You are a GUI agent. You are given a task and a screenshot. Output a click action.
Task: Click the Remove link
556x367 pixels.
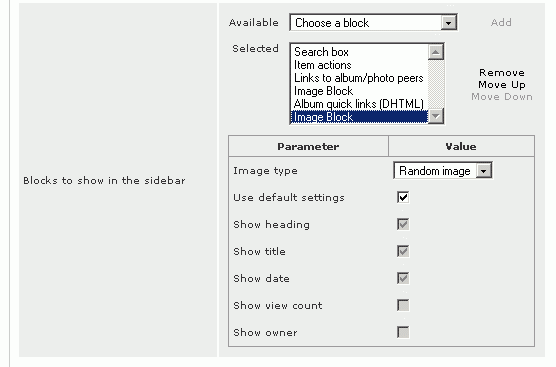pyautogui.click(x=502, y=73)
